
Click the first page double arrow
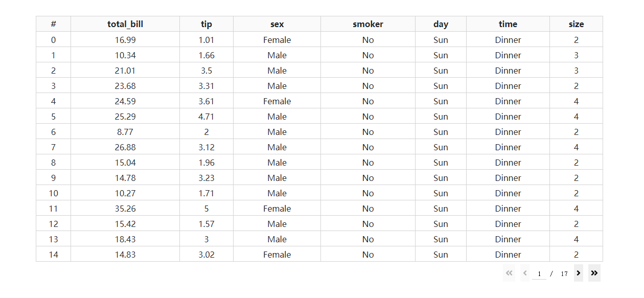(509, 273)
